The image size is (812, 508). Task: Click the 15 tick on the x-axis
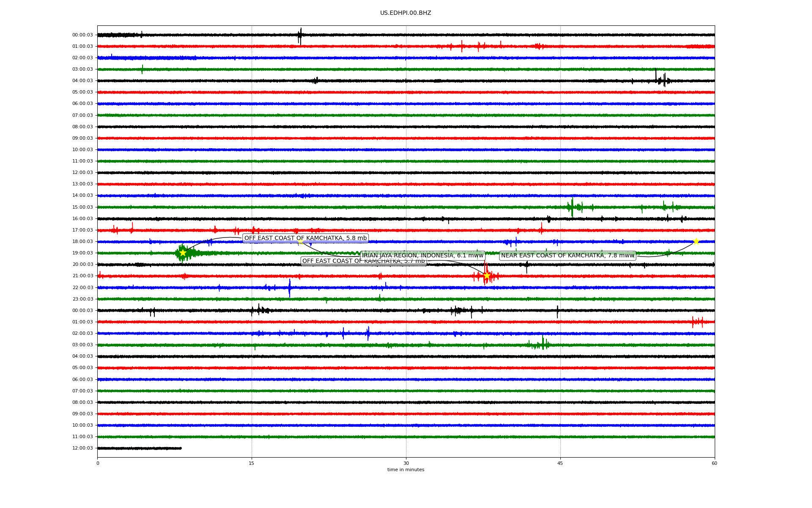[252, 463]
